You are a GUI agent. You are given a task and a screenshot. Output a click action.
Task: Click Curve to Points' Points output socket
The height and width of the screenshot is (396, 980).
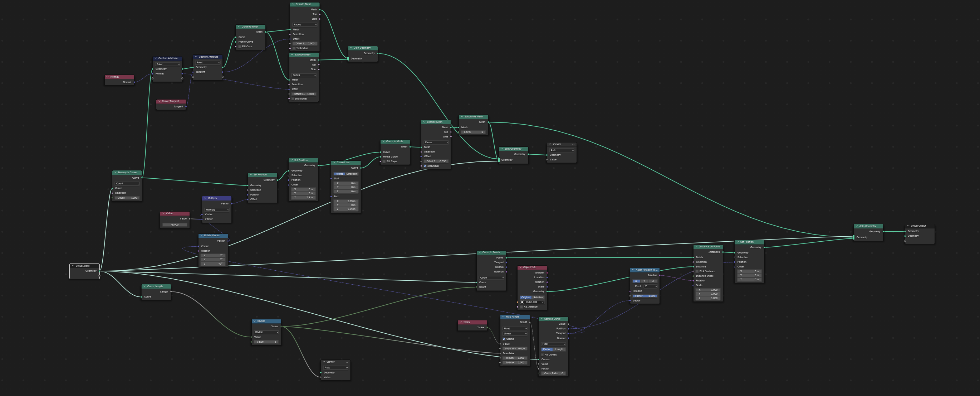[x=506, y=258]
